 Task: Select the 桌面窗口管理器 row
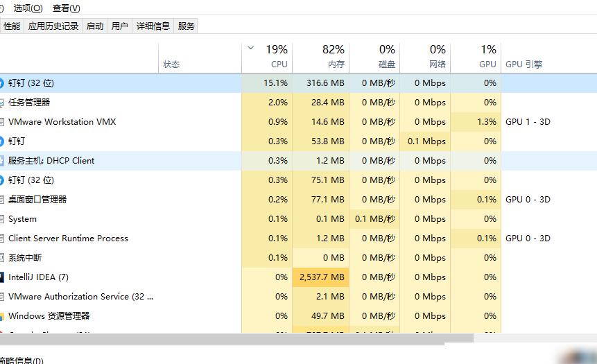tap(298, 200)
